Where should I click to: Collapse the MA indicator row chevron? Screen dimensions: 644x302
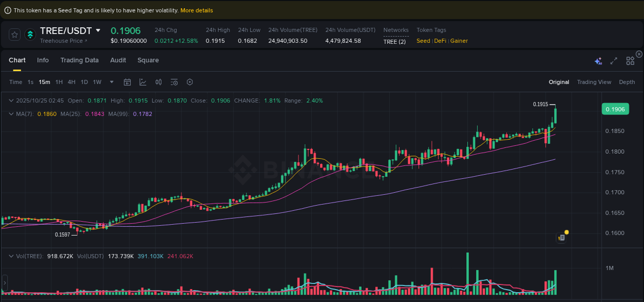pos(11,113)
